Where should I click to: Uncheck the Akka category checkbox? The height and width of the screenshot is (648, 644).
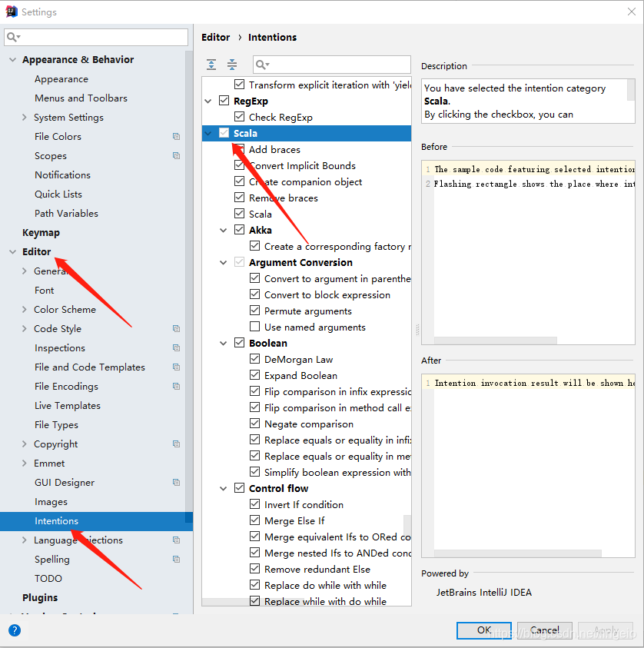[x=239, y=229]
